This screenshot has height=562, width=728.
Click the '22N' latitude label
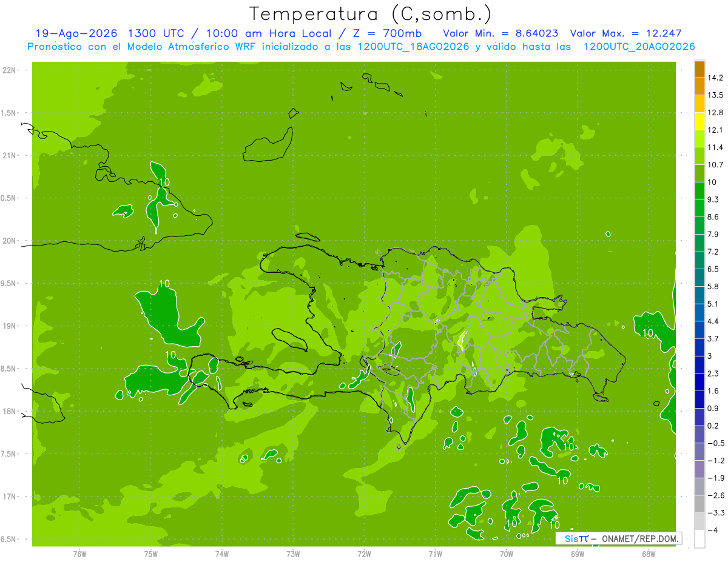click(8, 70)
